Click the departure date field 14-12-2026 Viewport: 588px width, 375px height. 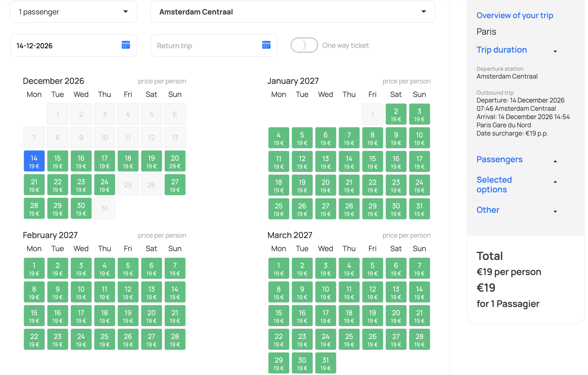click(x=73, y=45)
